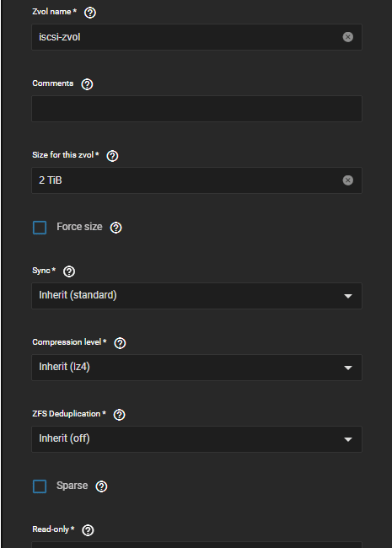The image size is (392, 548).
Task: Click the Sync dropdown arrow
Action: tap(347, 296)
